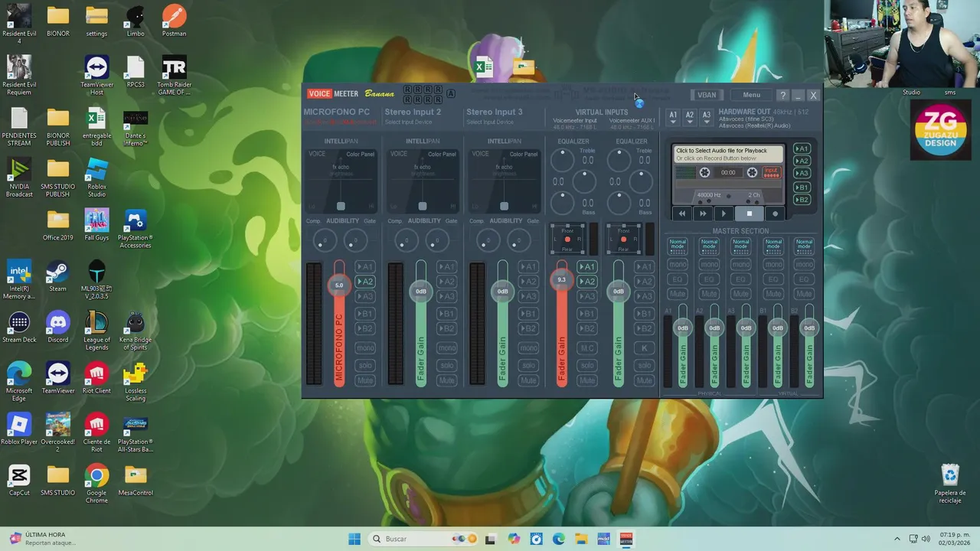Open the Steam desktop shortcut
Image resolution: width=980 pixels, height=551 pixels.
(x=57, y=276)
